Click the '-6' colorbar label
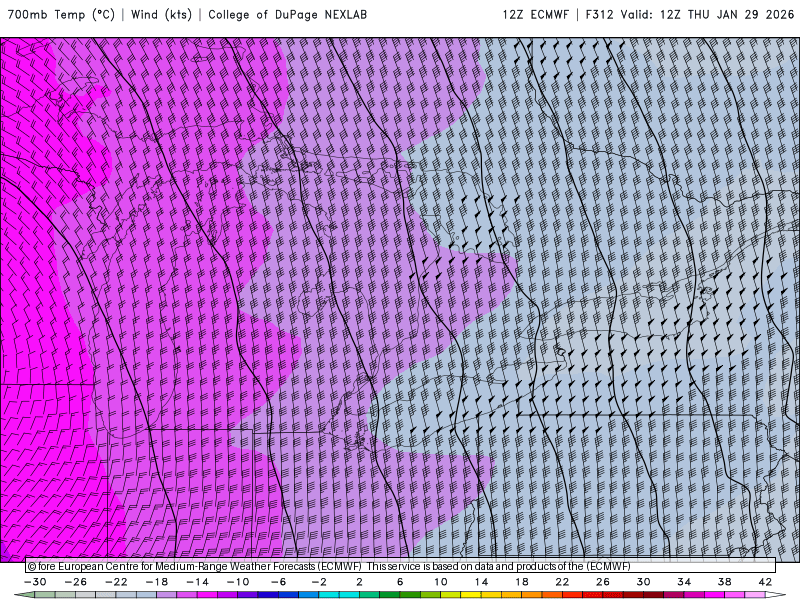This screenshot has height=600, width=800. (279, 582)
